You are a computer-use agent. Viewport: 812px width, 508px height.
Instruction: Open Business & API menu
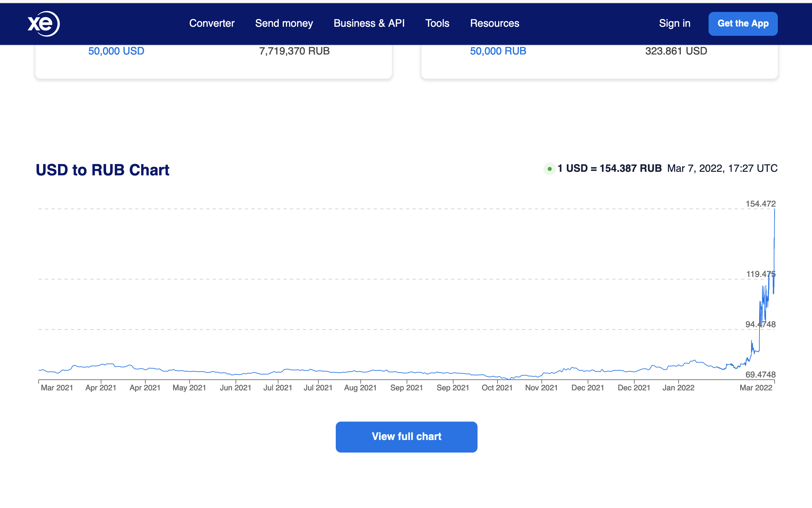369,23
